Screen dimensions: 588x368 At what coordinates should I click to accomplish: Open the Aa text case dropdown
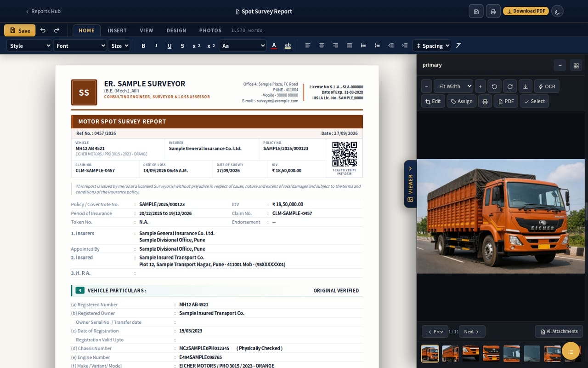pyautogui.click(x=243, y=46)
